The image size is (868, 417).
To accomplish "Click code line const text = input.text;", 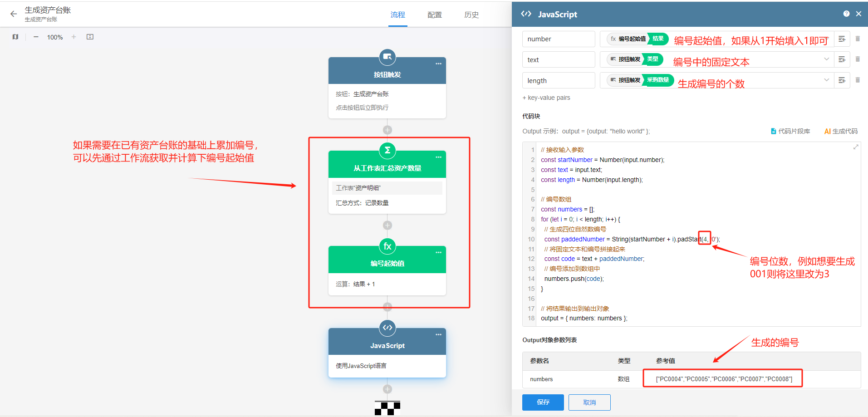I will coord(572,170).
